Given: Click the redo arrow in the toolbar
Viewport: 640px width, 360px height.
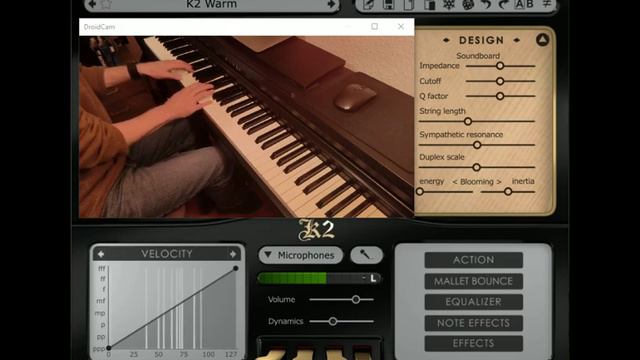Looking at the screenshot, I should point(503,4).
